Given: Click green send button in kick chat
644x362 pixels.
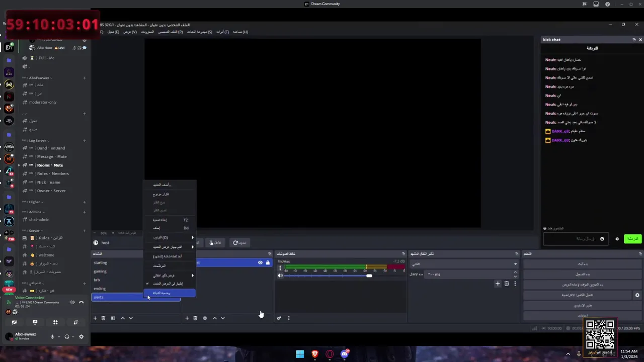Looking at the screenshot, I should coord(632,239).
